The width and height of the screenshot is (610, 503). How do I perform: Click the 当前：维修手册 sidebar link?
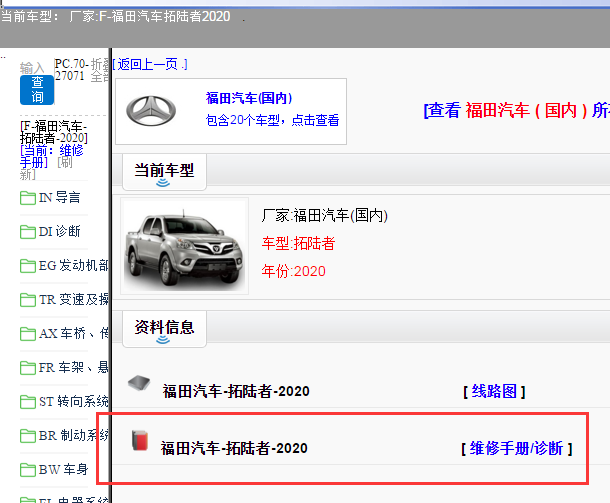tap(51, 156)
